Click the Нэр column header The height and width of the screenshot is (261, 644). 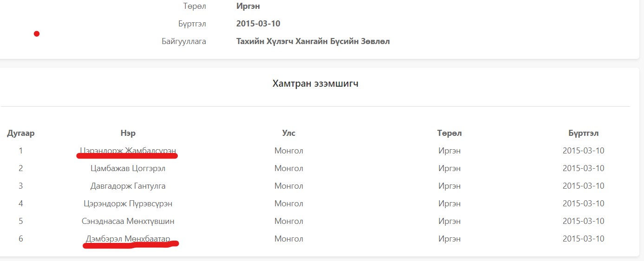[x=128, y=134]
